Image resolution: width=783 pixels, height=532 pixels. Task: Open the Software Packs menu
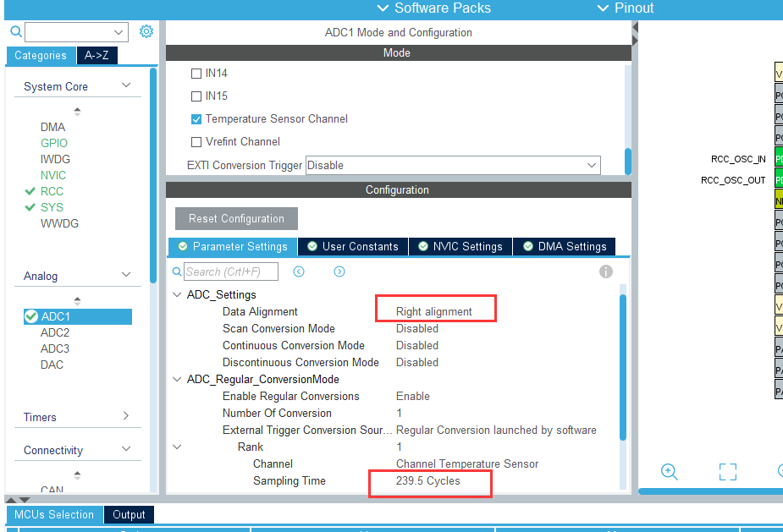[433, 8]
